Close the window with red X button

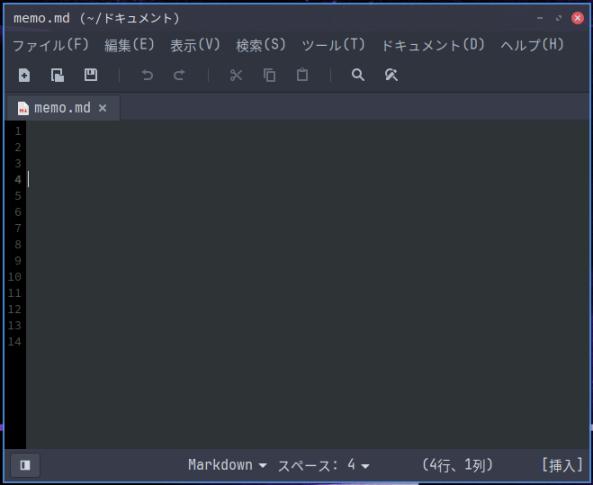pos(577,18)
